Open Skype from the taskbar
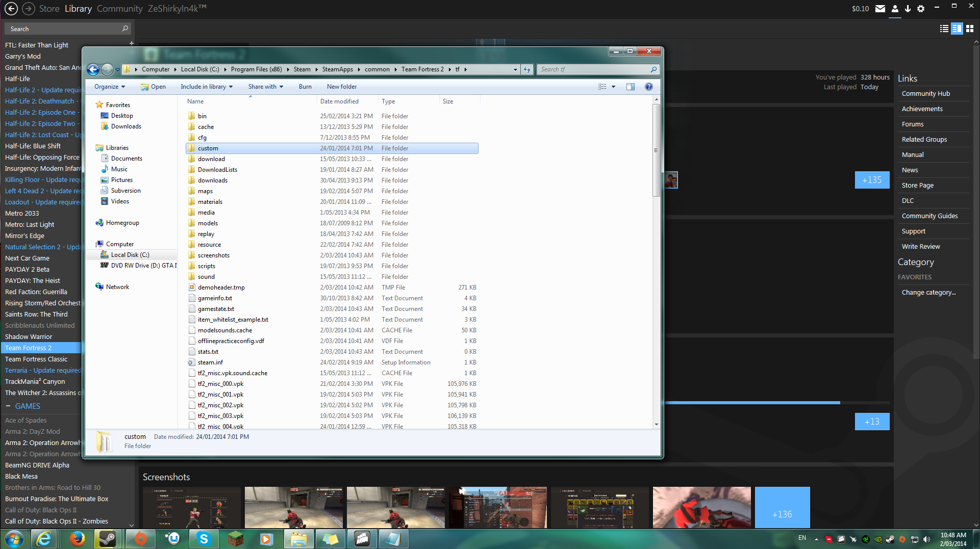Screen dimensions: 980x549 click(x=204, y=539)
